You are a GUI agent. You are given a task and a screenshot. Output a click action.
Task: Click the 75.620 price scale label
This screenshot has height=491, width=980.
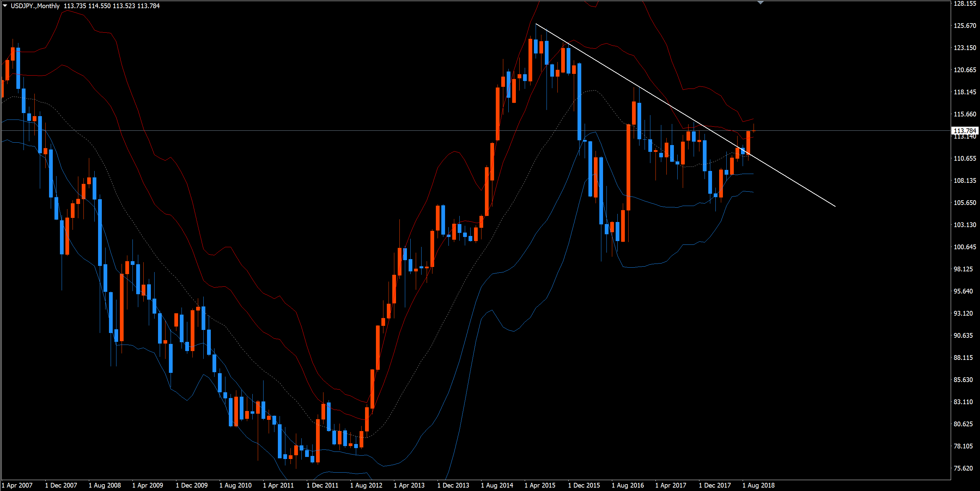pos(964,469)
